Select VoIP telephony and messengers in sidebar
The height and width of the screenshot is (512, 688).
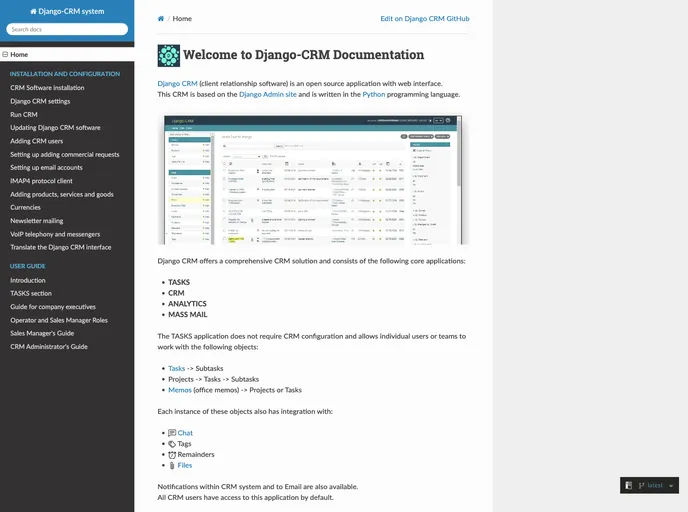click(x=53, y=233)
